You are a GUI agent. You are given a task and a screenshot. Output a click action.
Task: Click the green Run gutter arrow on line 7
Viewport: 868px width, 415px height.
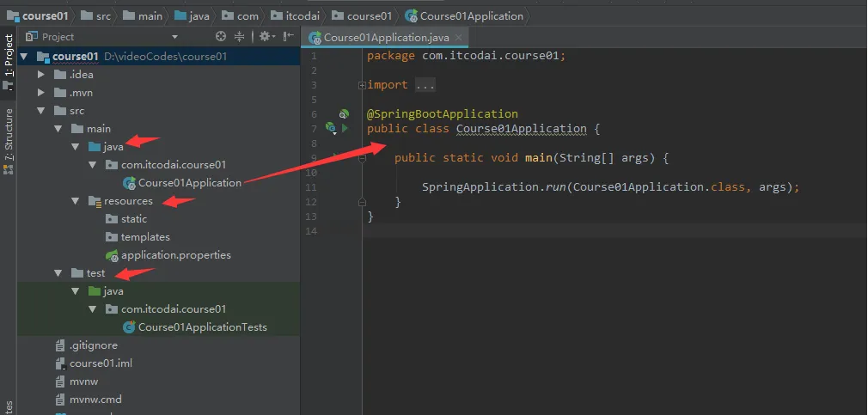[345, 128]
